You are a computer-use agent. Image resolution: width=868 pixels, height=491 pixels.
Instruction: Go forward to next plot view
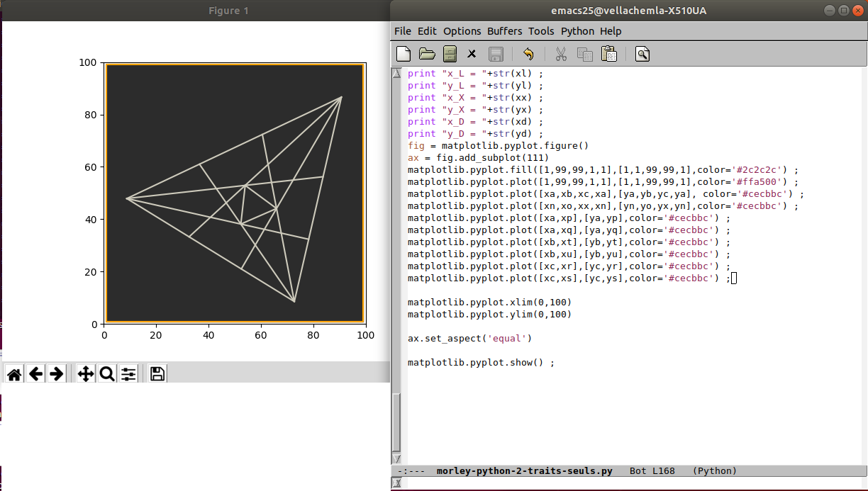click(57, 373)
